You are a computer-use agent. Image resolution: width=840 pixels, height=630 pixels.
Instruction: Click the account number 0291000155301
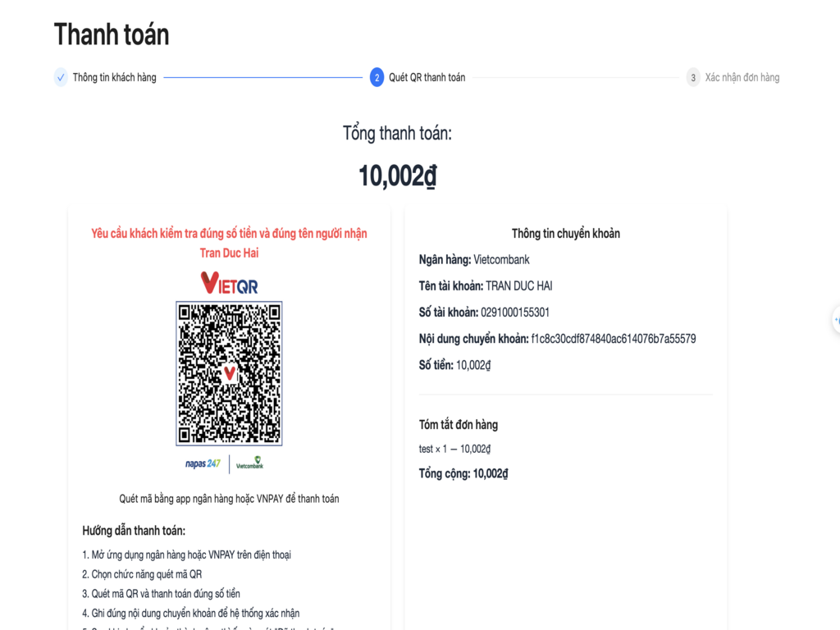(515, 313)
